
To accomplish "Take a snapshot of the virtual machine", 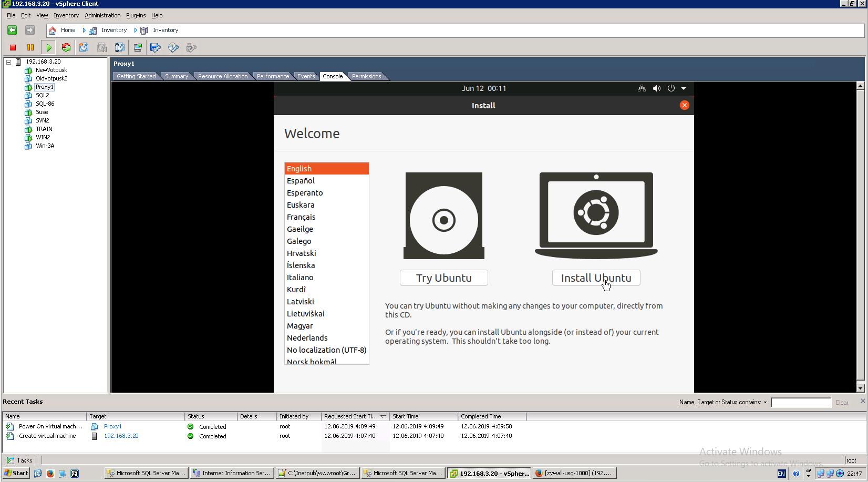I will pos(84,48).
